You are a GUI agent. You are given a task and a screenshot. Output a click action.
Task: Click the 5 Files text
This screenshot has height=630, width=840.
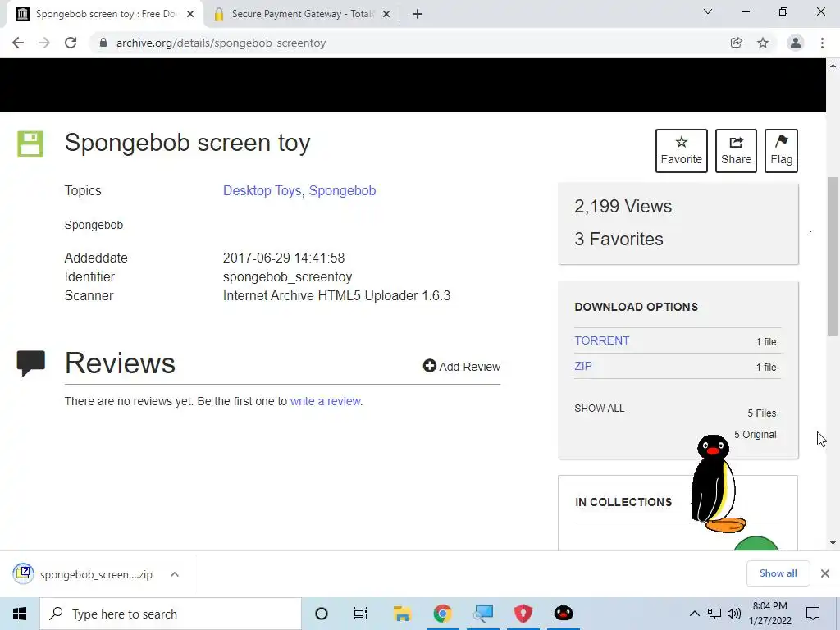(762, 413)
